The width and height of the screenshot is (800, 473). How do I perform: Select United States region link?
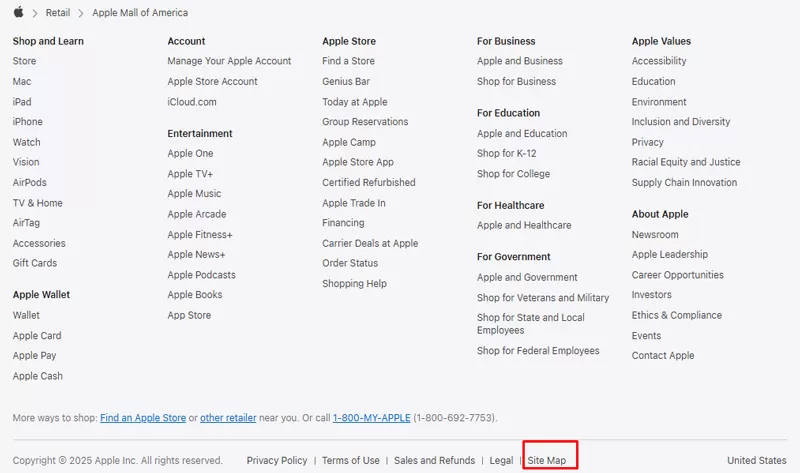(756, 460)
